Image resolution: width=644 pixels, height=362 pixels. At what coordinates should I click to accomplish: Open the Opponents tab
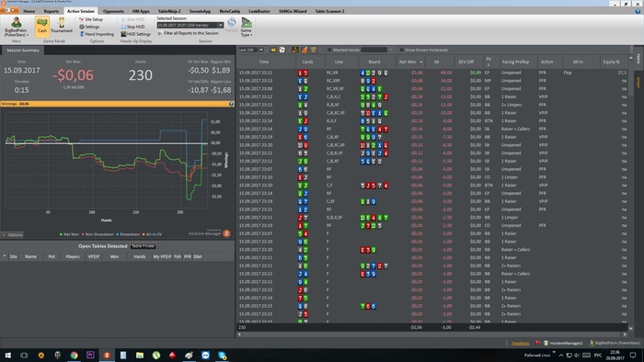tap(113, 11)
